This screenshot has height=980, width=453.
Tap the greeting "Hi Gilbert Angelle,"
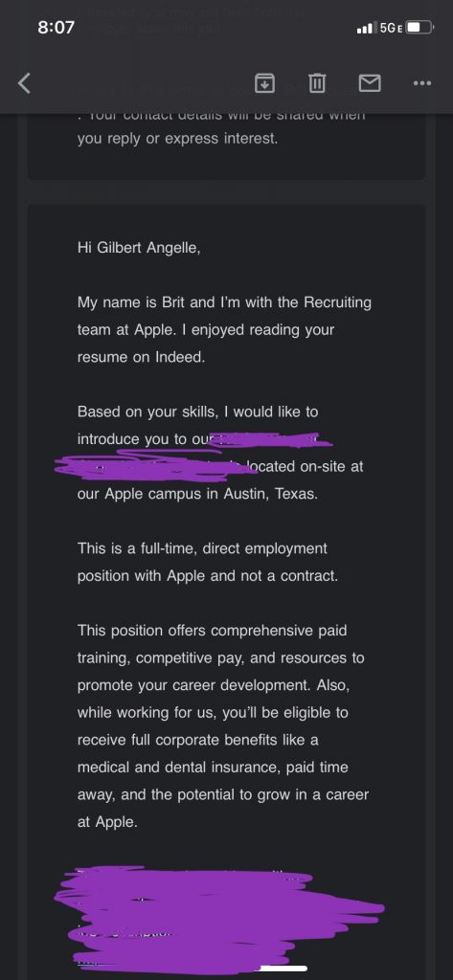pos(139,248)
